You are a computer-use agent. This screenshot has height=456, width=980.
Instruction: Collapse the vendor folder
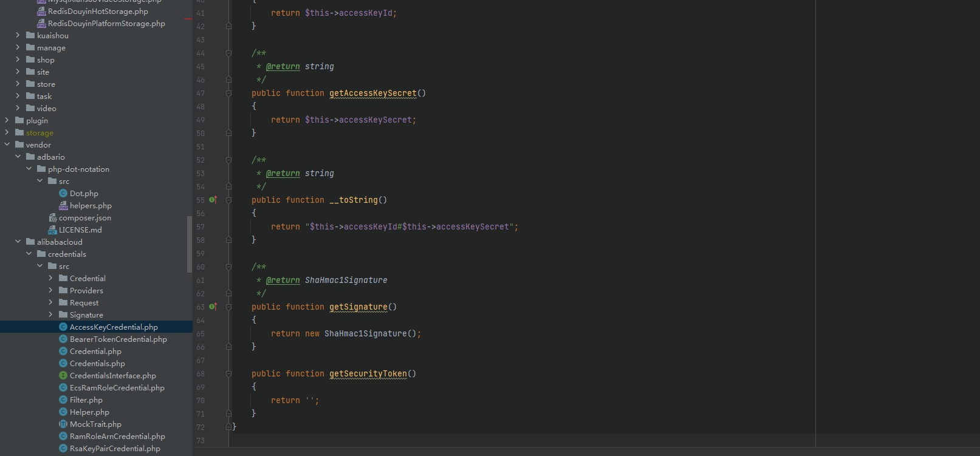(7, 145)
